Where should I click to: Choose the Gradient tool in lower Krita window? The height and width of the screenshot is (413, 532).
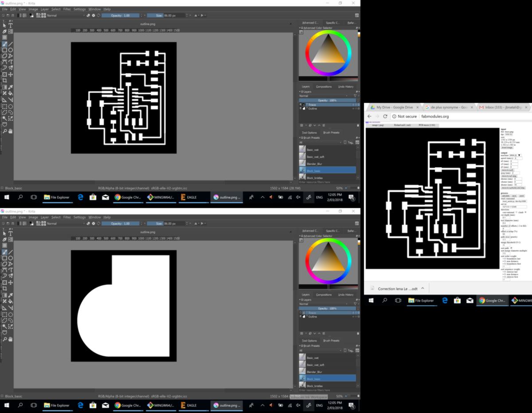(4, 295)
